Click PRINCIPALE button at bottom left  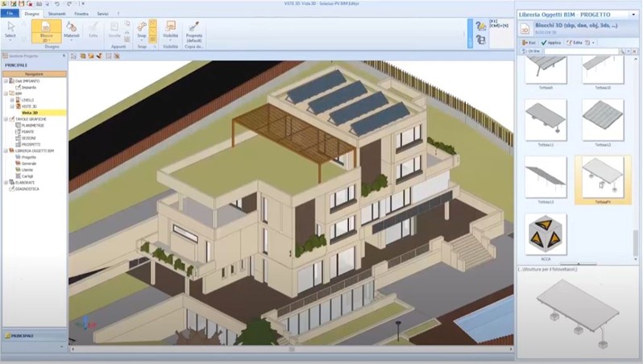pos(35,336)
